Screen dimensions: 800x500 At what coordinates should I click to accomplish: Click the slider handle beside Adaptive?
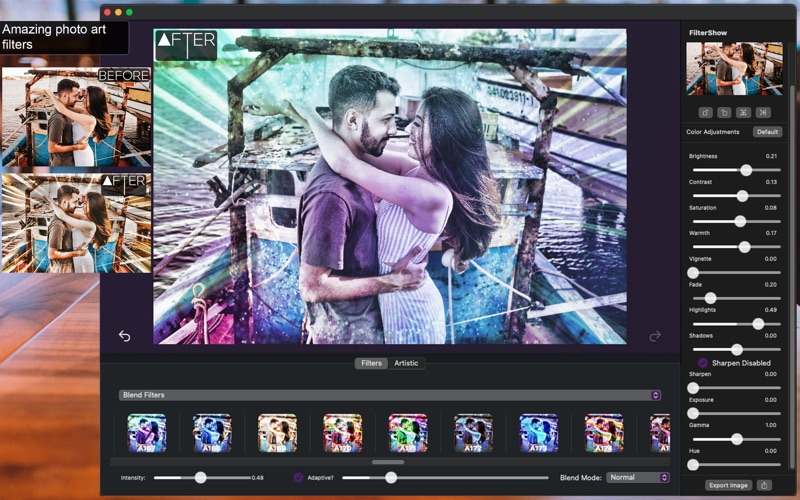point(391,478)
